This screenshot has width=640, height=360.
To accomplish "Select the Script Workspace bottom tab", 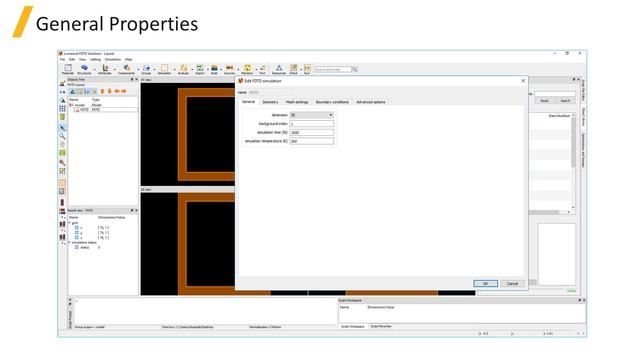I will 353,327.
